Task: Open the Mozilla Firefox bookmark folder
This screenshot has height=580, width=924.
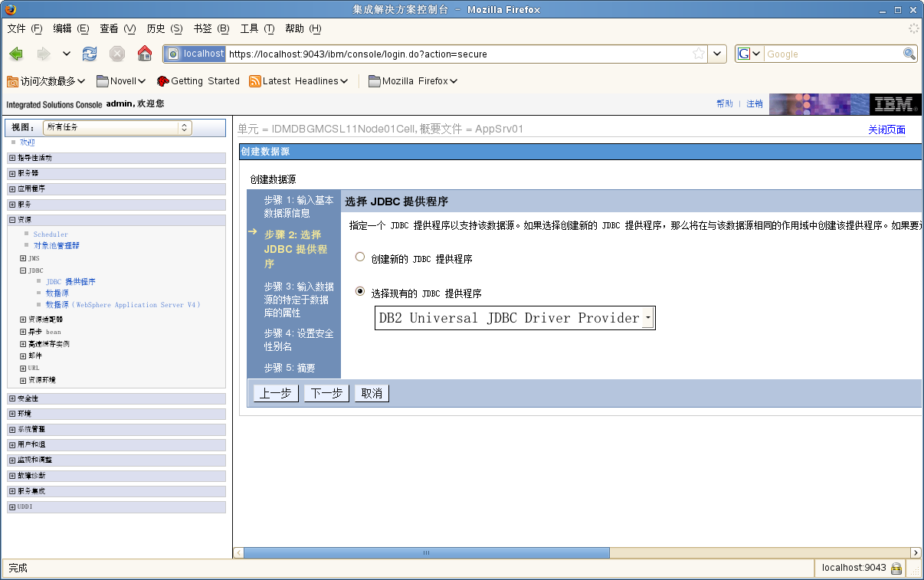Action: (413, 81)
